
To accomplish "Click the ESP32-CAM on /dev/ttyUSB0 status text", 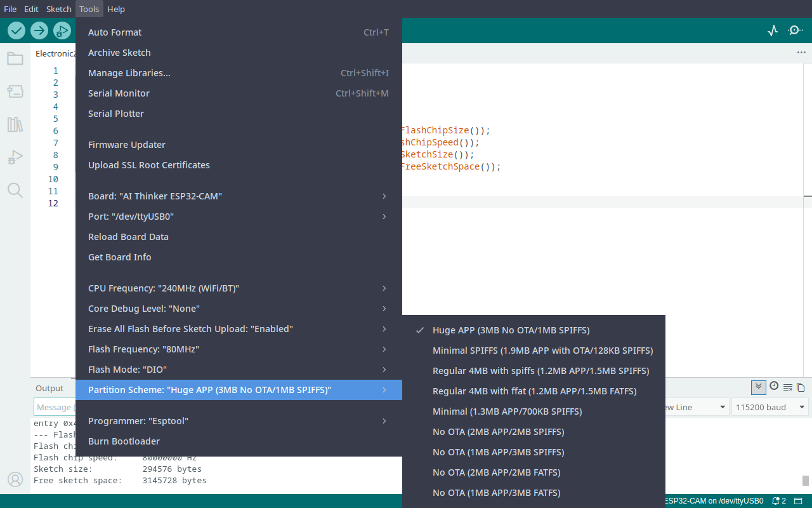I will click(x=714, y=501).
